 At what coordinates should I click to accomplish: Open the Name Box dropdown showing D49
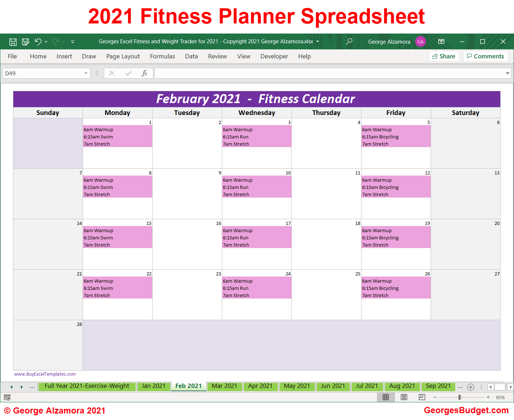pyautogui.click(x=86, y=73)
